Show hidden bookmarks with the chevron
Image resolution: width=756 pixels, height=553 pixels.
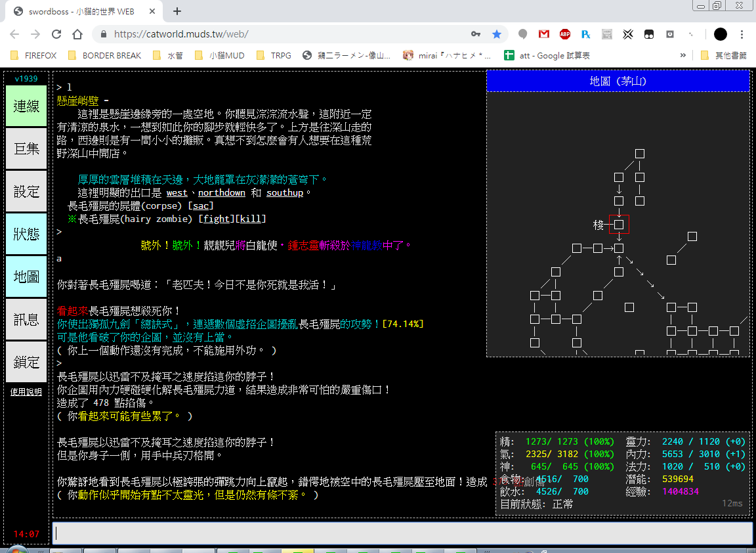[682, 55]
